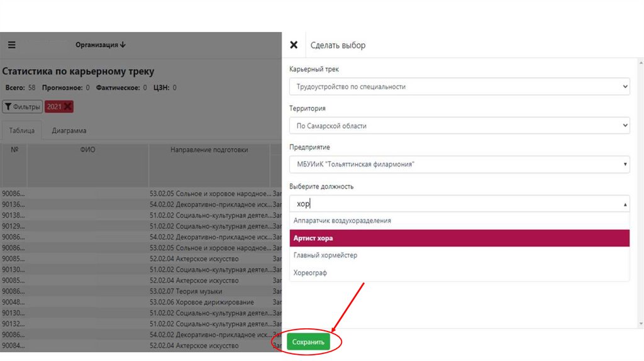
Task: Open the hamburger menu icon
Action: (x=12, y=45)
